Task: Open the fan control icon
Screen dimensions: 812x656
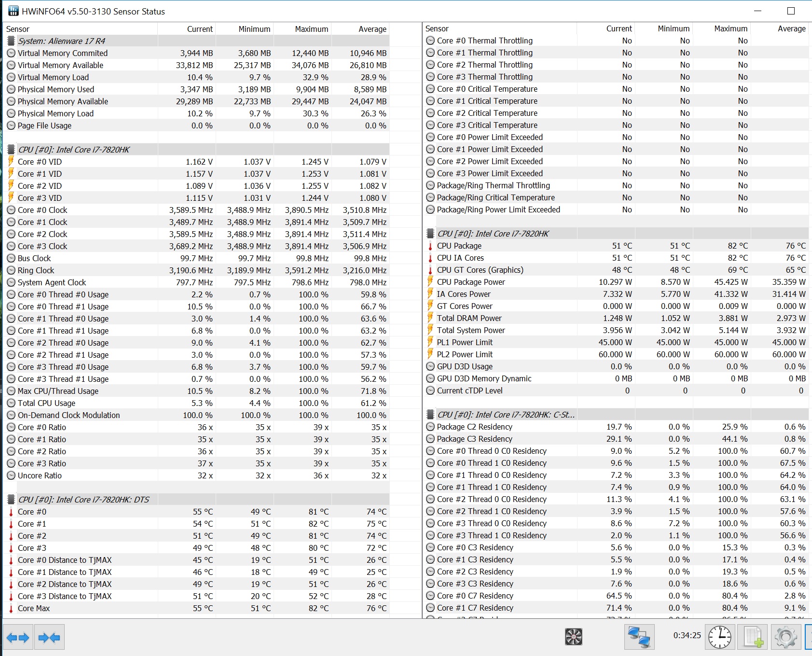Action: pyautogui.click(x=573, y=637)
